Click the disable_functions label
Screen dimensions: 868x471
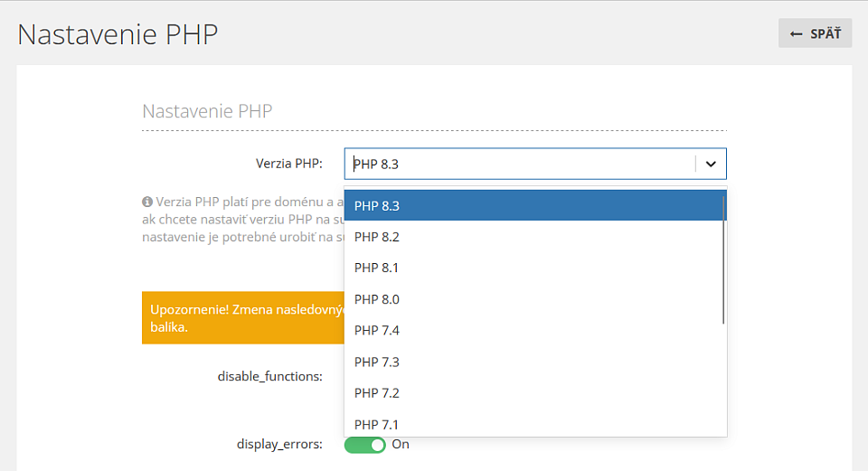[270, 376]
